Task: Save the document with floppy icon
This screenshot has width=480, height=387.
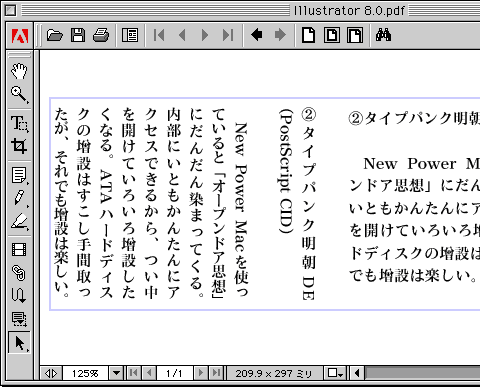Action: point(78,35)
